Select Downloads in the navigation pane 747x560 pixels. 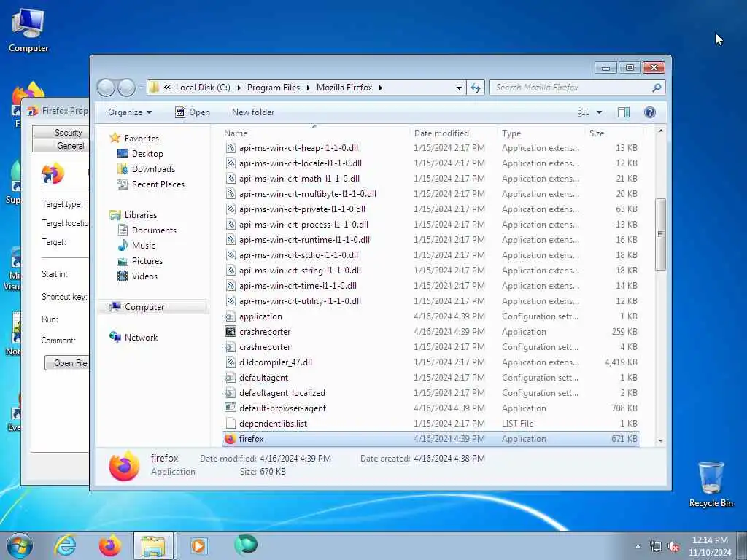[153, 169]
